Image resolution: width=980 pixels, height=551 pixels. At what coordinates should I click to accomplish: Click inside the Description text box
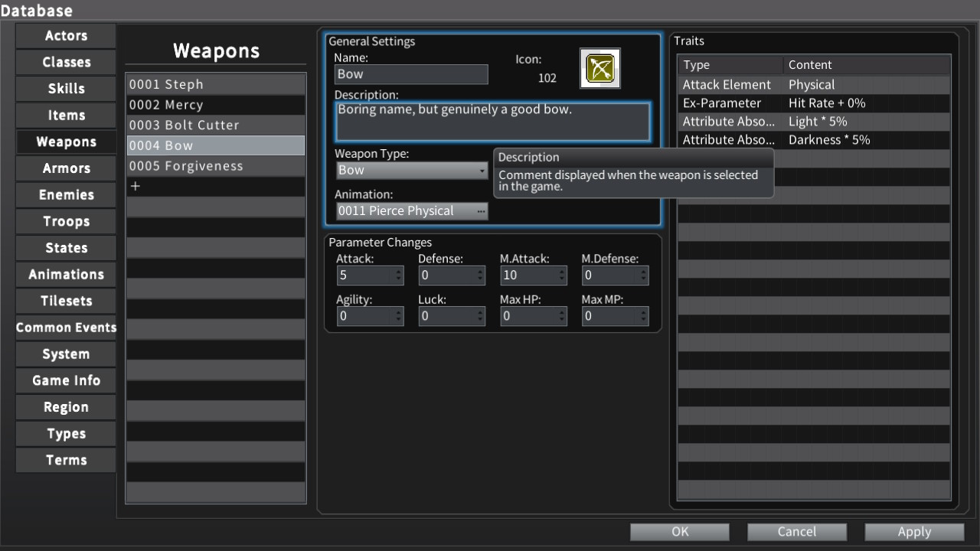[x=492, y=122]
